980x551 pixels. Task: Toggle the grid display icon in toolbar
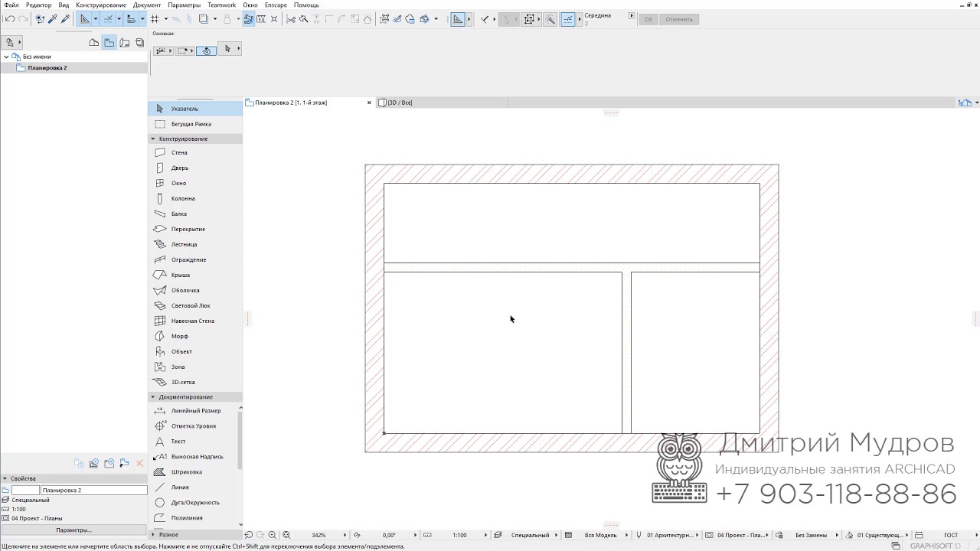[x=155, y=19]
